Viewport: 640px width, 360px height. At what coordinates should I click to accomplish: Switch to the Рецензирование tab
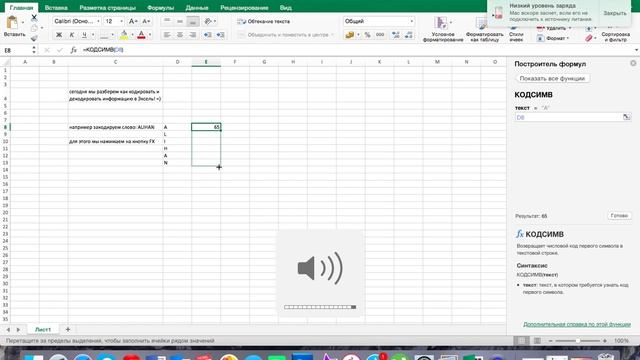(x=244, y=8)
